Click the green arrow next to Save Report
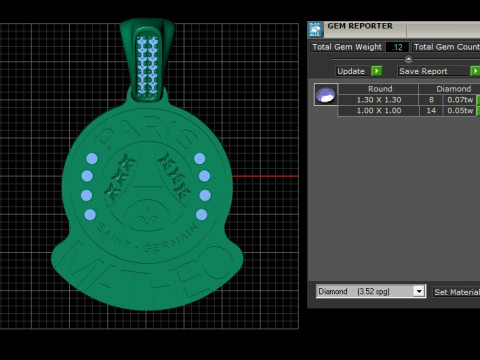Image resolution: width=480 pixels, height=360 pixels. tap(475, 71)
